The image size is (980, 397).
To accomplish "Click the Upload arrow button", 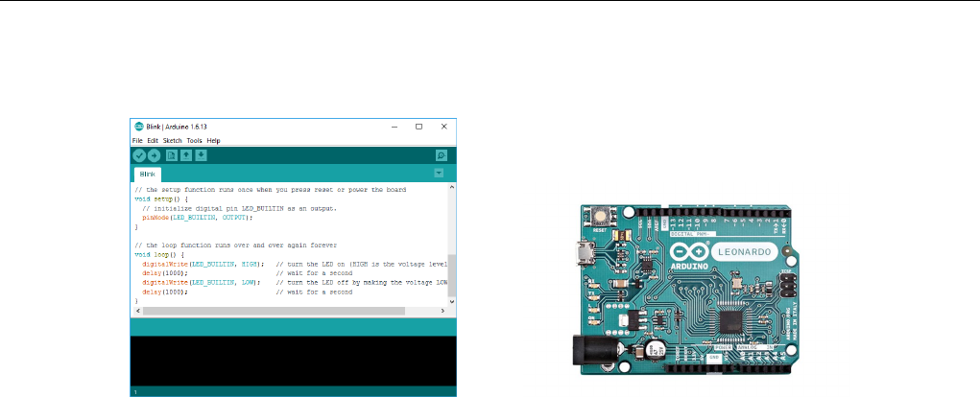I will tap(154, 155).
